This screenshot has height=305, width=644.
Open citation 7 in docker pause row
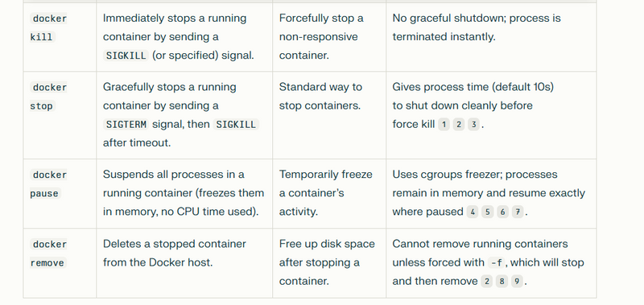tap(518, 212)
